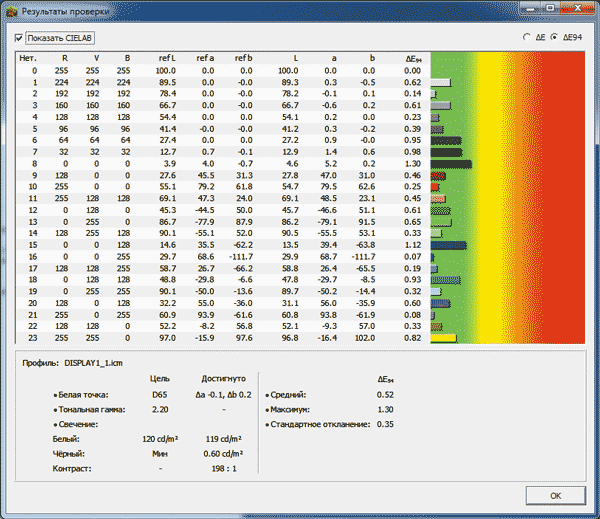Click the yellow bar for row 23

[x=443, y=338]
